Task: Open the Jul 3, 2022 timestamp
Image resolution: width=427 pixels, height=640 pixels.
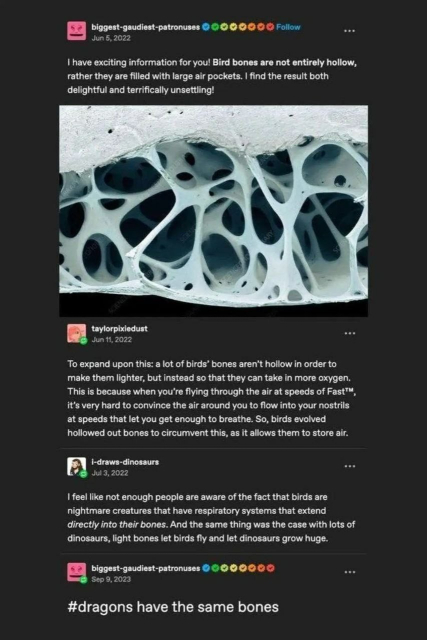Action: click(110, 473)
